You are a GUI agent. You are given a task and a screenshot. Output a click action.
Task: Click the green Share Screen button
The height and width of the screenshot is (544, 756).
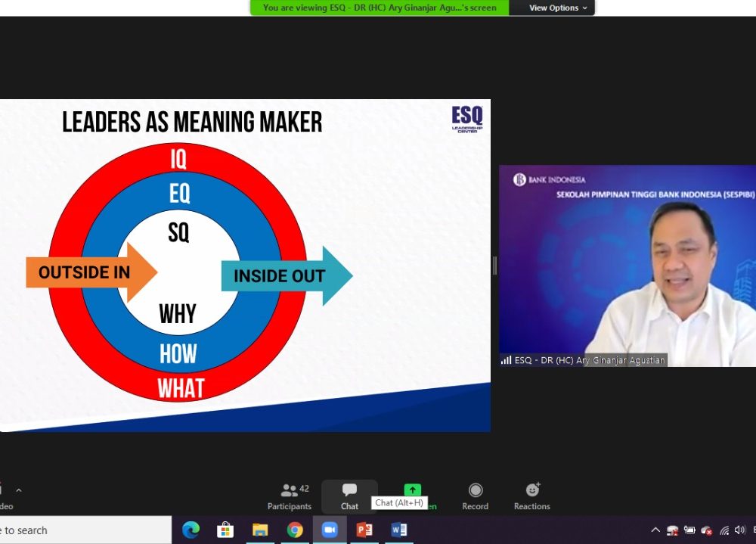click(x=412, y=490)
